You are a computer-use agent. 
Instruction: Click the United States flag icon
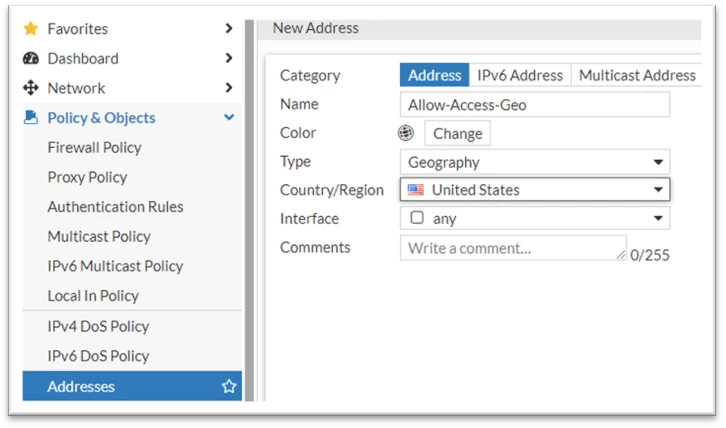point(415,189)
